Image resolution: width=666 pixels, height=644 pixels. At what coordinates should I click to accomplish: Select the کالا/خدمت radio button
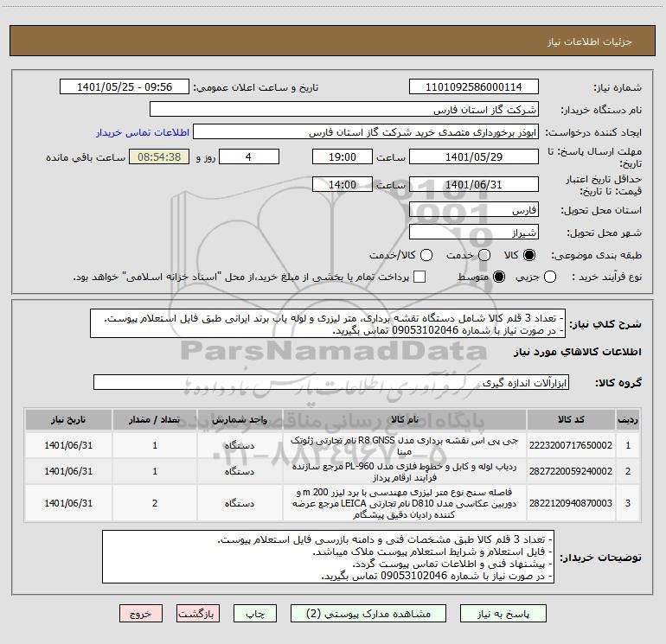click(426, 255)
